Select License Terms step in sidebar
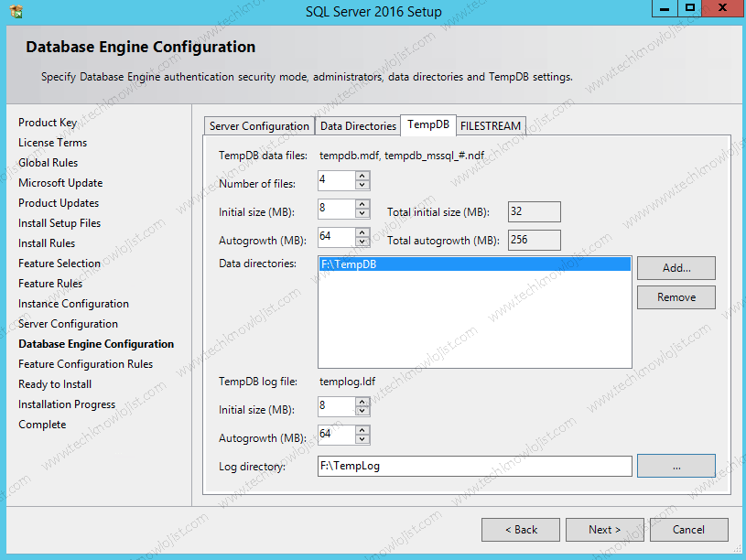Viewport: 746px width, 560px height. tap(53, 143)
